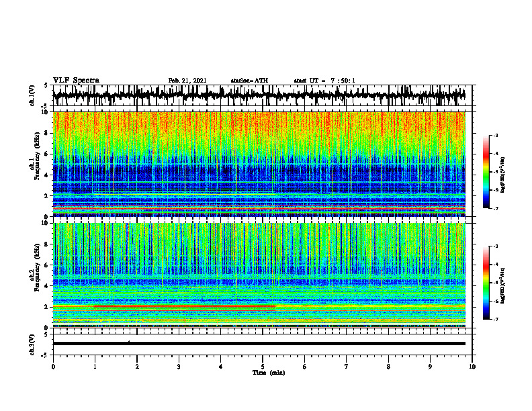Click the "5" tick on the time axis
This screenshot has width=532, height=411.
(x=263, y=367)
